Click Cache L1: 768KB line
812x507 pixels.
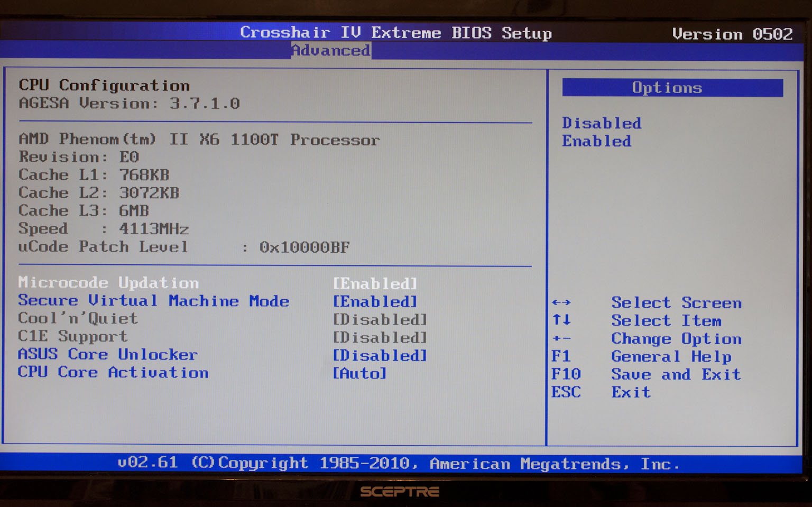[94, 175]
